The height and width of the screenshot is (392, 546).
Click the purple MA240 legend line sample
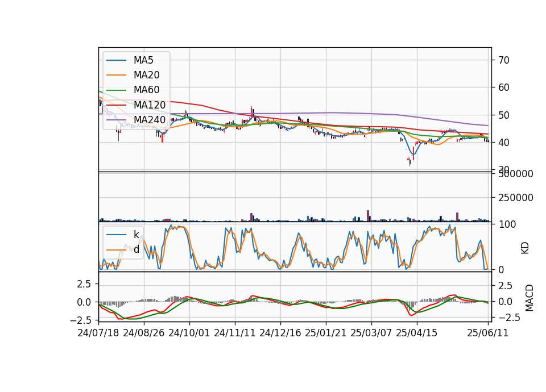pyautogui.click(x=116, y=120)
